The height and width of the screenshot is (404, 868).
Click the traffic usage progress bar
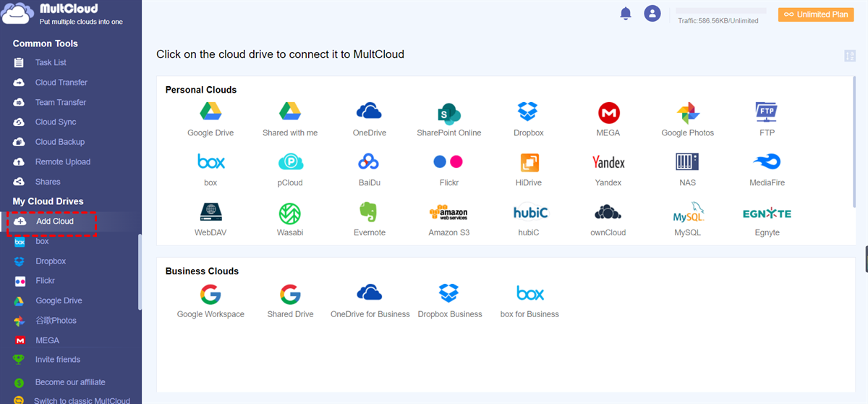720,12
